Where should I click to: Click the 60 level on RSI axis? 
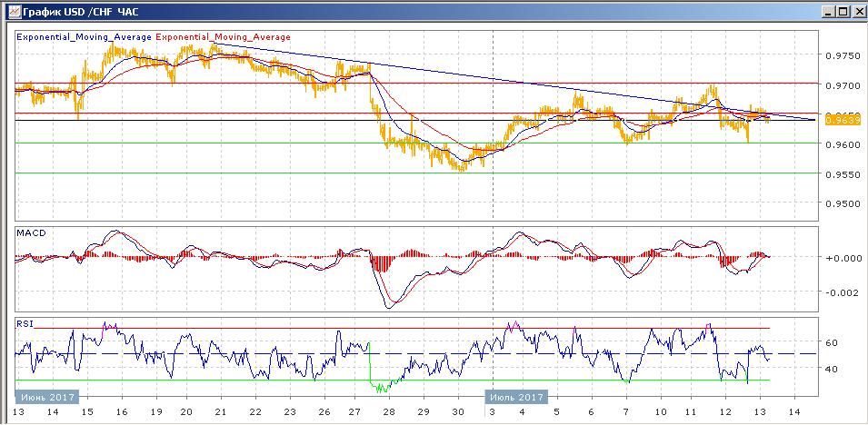(833, 343)
